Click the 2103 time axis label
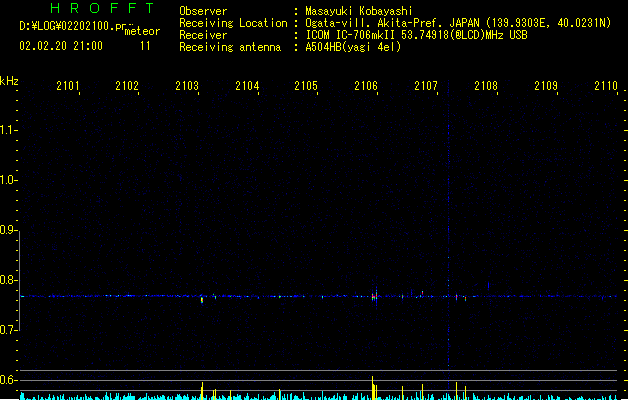Image resolution: width=629 pixels, height=400 pixels. 187,86
